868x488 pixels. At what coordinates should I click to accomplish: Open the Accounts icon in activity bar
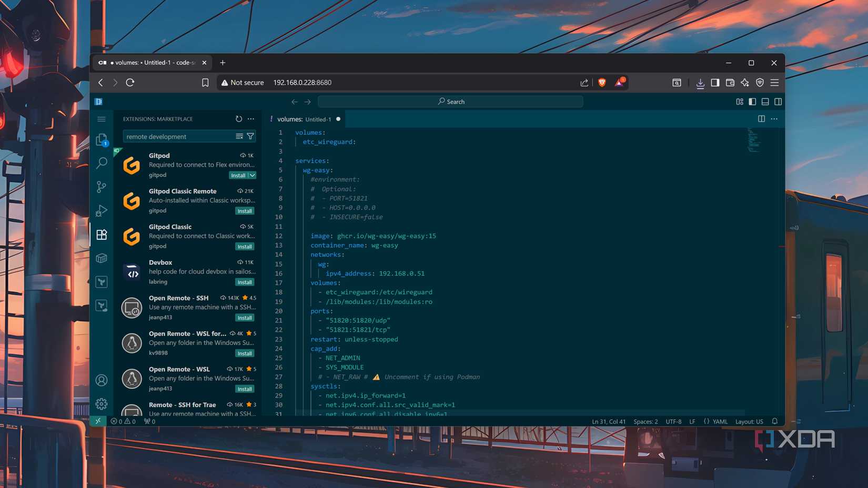102,380
